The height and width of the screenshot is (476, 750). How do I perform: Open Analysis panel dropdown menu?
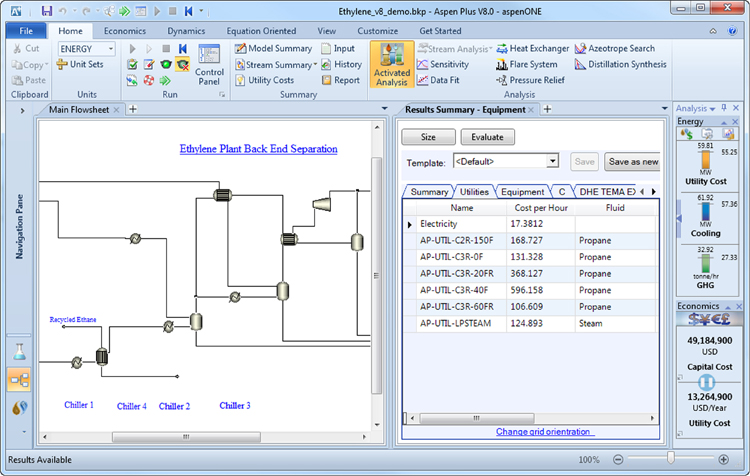(x=713, y=109)
